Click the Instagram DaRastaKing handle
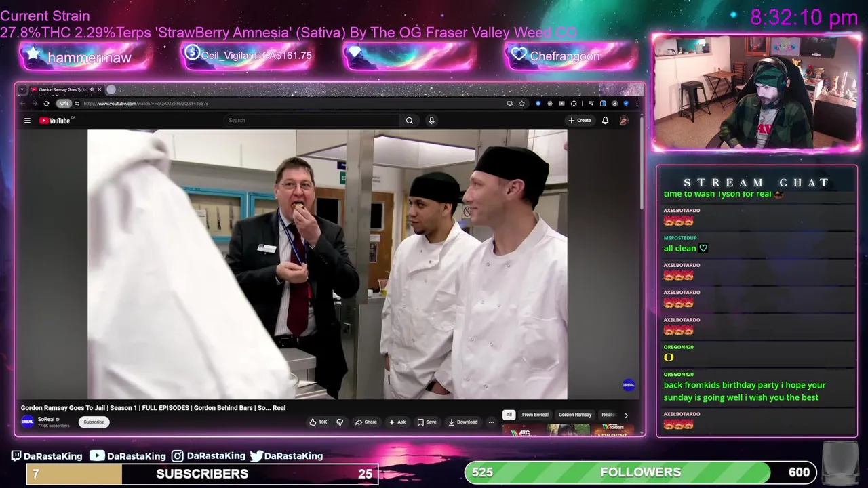 (208, 456)
